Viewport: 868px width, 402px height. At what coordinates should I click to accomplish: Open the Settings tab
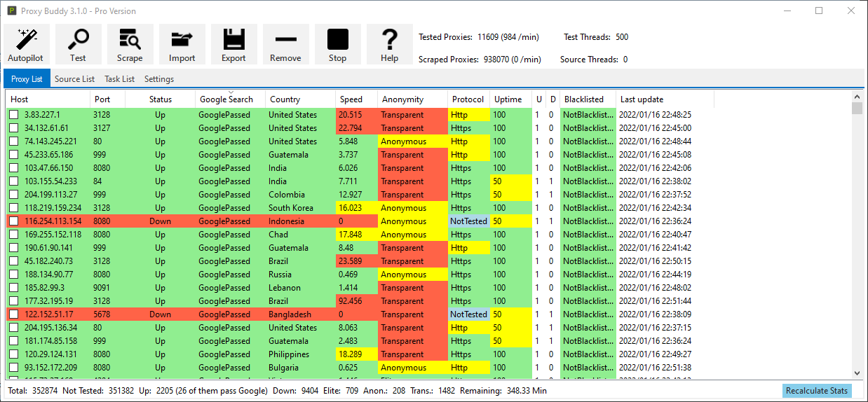(x=159, y=79)
